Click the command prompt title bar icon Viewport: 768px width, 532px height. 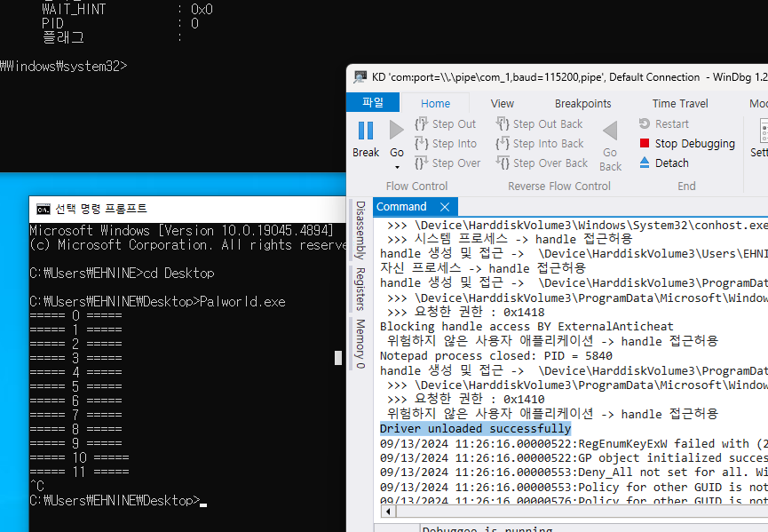44,210
